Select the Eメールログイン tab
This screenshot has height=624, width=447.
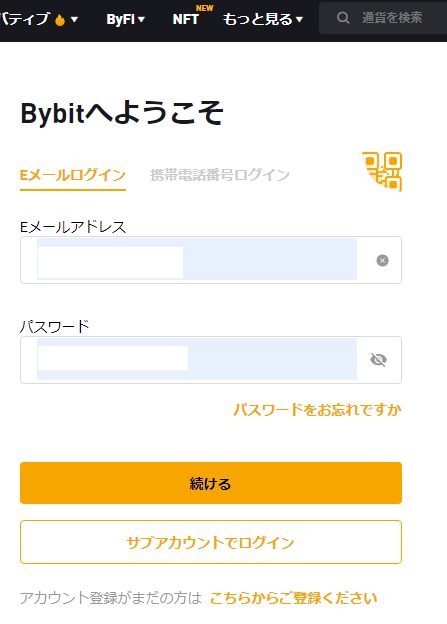point(73,175)
